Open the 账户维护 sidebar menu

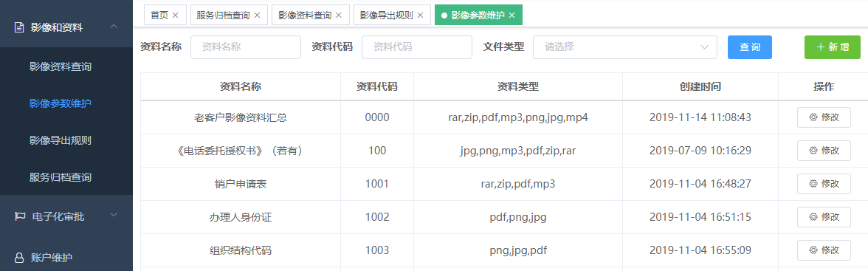pos(66,258)
